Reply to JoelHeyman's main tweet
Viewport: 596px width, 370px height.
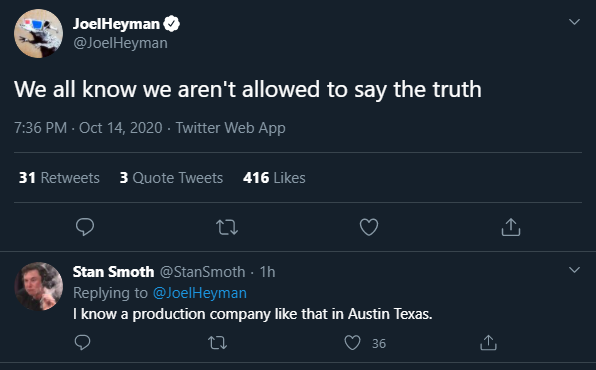[x=85, y=227]
